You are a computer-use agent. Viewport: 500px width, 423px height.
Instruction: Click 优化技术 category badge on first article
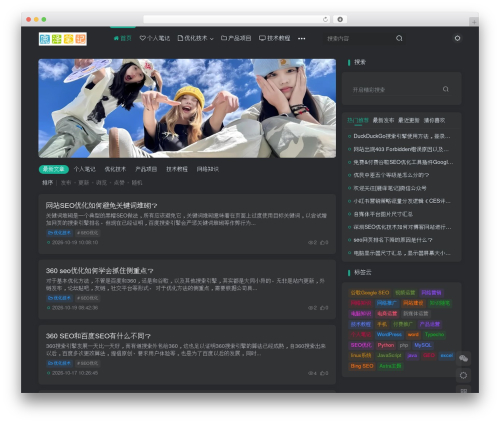point(60,233)
